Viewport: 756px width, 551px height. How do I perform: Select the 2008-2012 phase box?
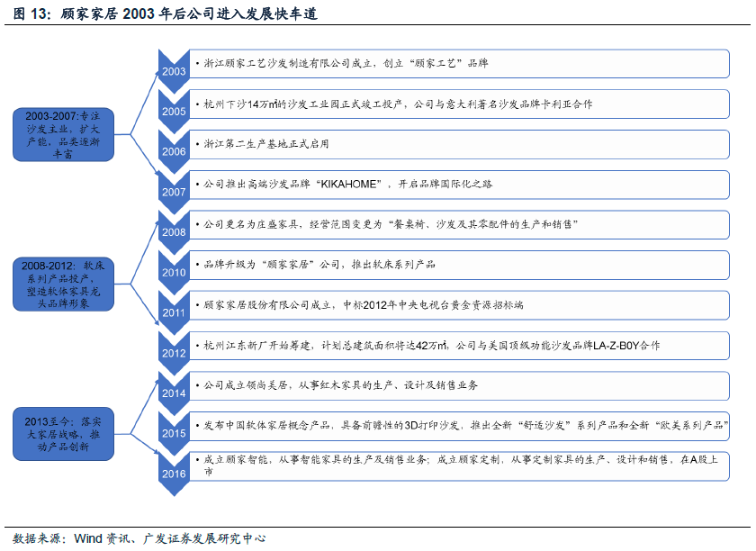click(63, 285)
